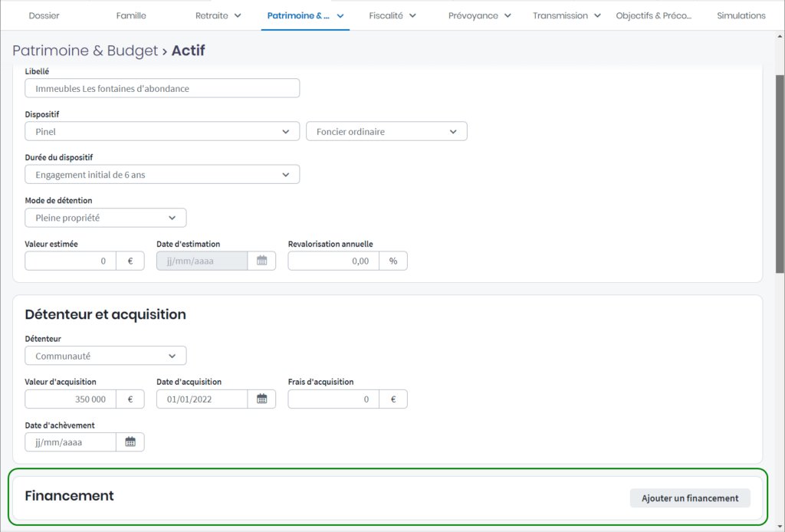Open the Prévoyance menu
This screenshot has height=532, width=785.
click(480, 15)
